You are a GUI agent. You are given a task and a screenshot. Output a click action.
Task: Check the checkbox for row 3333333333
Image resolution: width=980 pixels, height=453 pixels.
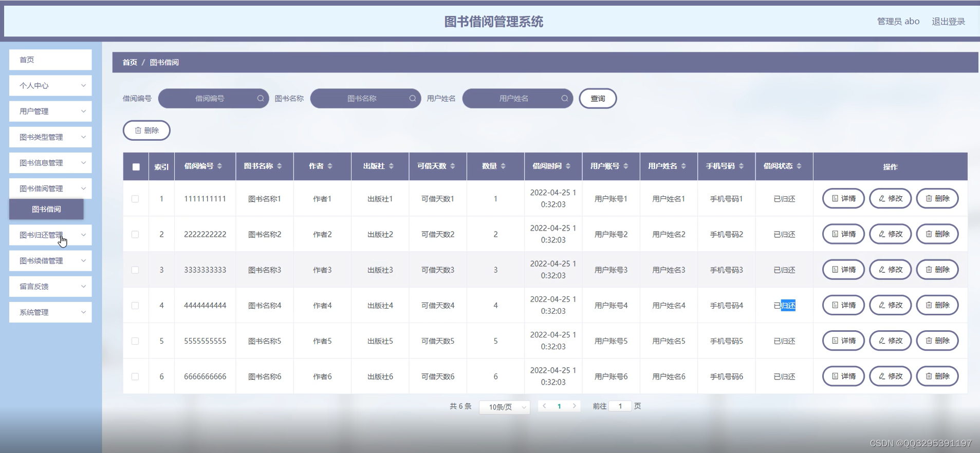point(135,270)
